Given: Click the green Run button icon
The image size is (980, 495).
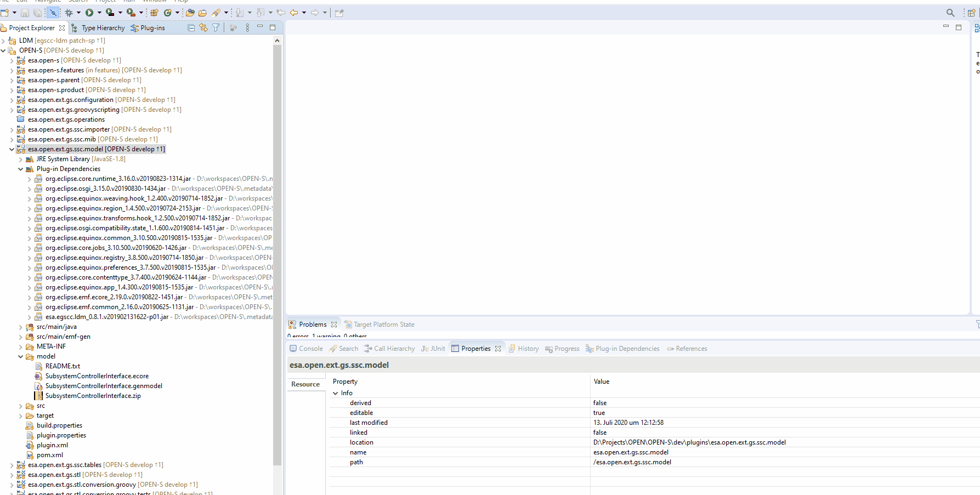Looking at the screenshot, I should pos(89,13).
